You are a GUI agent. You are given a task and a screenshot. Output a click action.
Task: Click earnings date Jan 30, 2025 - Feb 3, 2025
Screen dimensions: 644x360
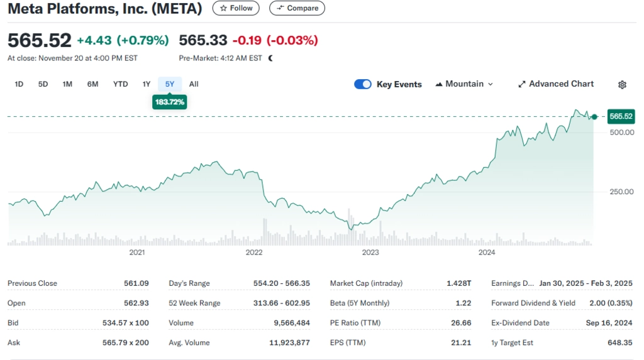586,283
